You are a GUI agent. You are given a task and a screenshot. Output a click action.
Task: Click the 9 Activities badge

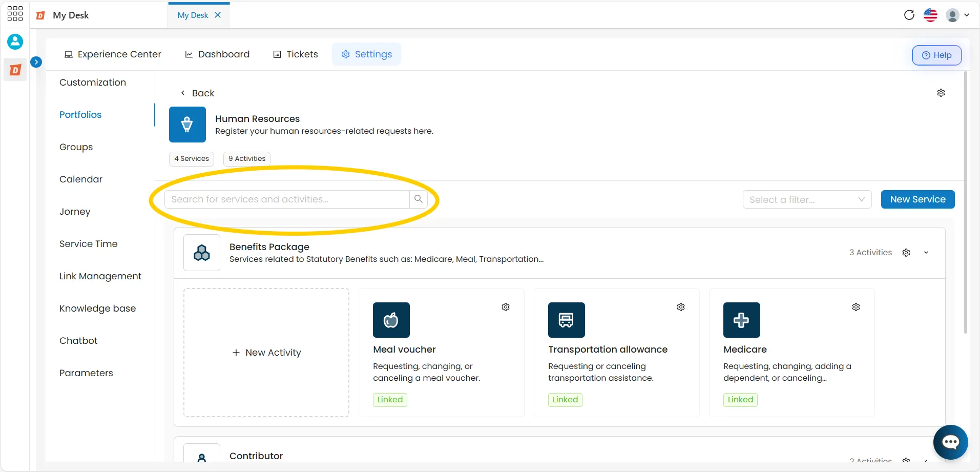247,159
